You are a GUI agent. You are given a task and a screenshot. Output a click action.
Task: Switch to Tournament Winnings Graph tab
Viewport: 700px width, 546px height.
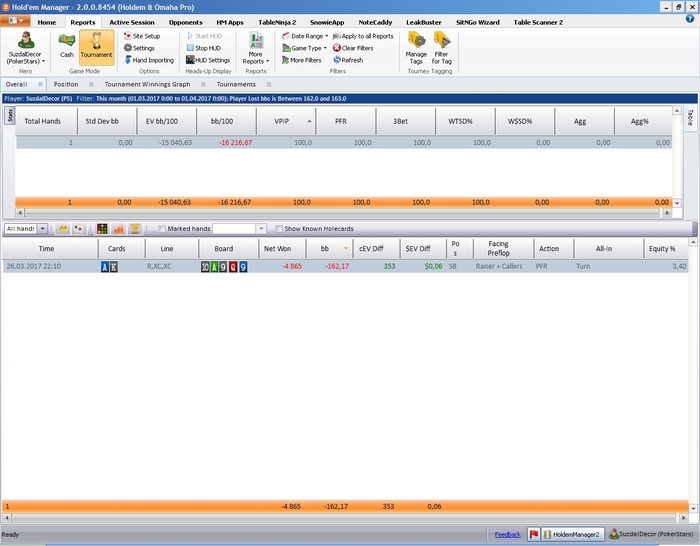pos(147,84)
